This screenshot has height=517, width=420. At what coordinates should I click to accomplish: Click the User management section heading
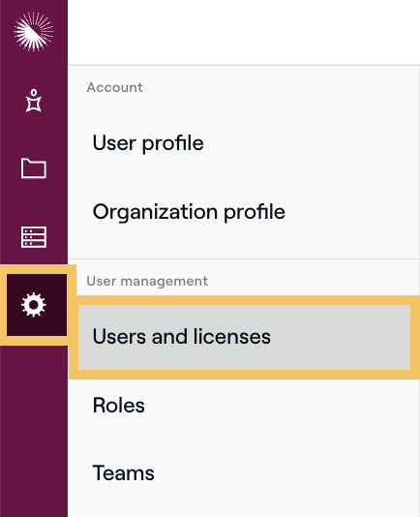coord(147,281)
